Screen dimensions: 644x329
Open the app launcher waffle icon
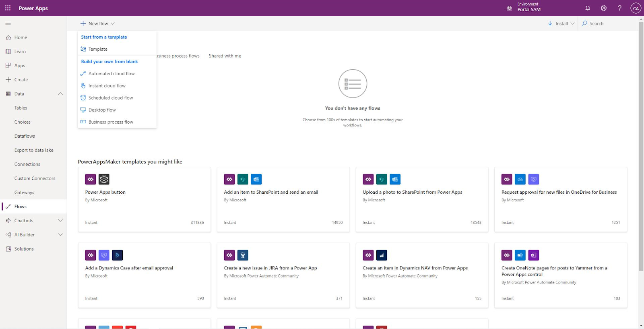coord(8,8)
